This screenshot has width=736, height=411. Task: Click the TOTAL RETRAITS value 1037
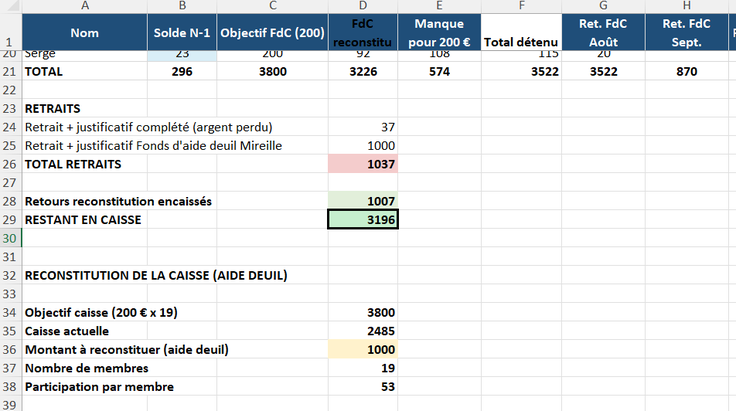click(x=363, y=164)
